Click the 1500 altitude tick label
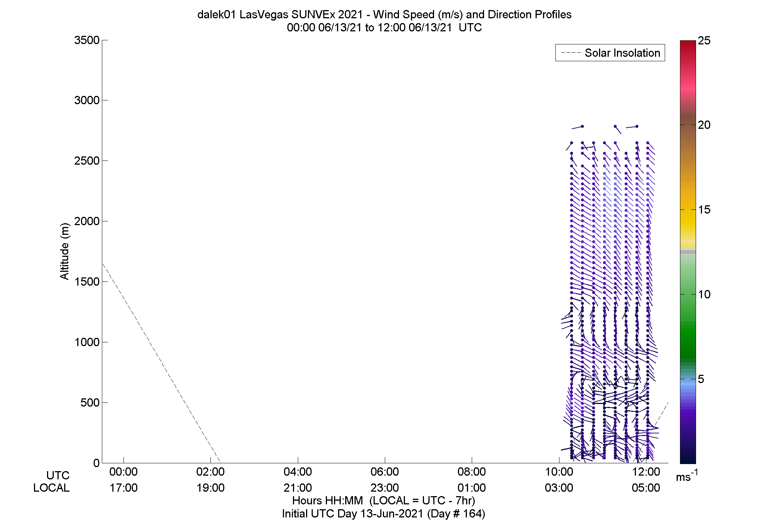Screen dimensions: 783x532 point(87,282)
